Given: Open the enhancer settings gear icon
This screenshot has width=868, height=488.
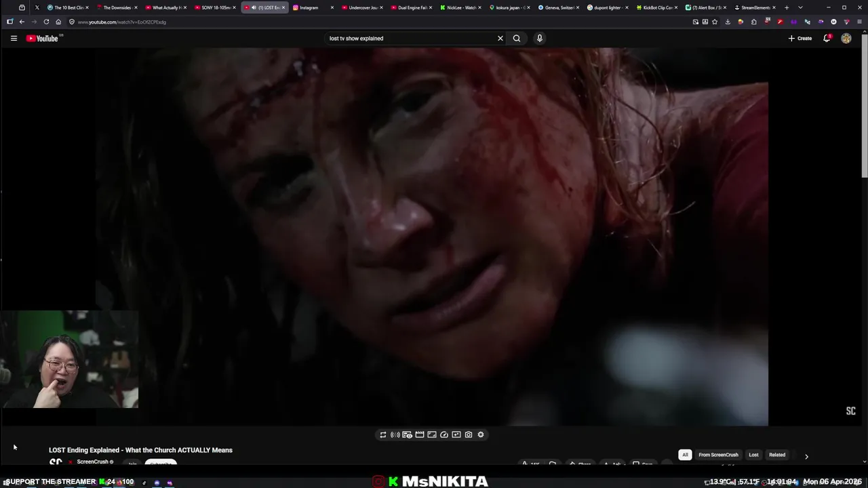Looking at the screenshot, I should click(481, 435).
